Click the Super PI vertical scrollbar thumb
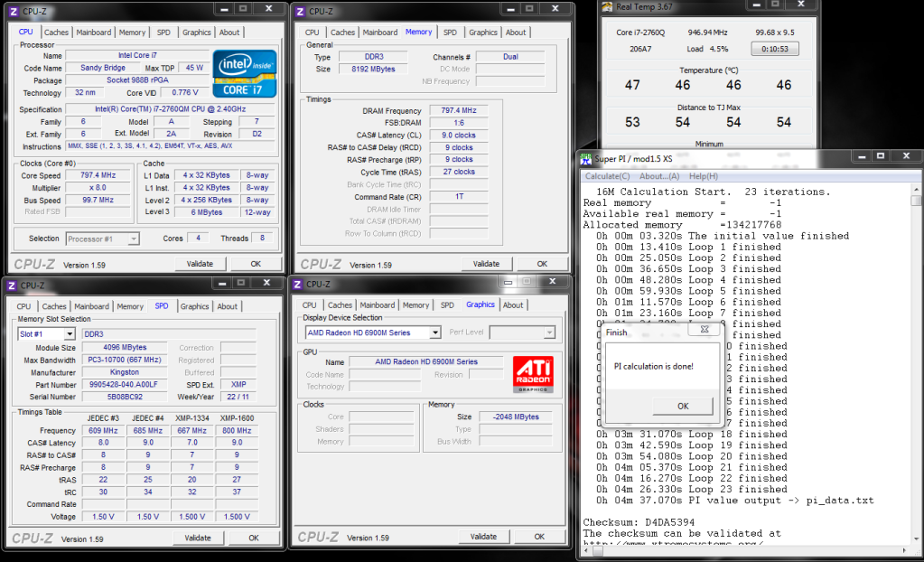 [916, 200]
